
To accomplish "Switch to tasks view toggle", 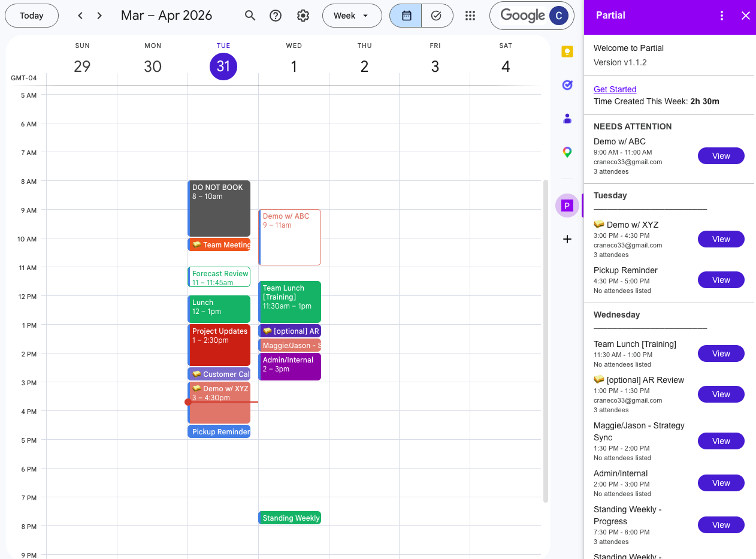I will click(x=437, y=16).
